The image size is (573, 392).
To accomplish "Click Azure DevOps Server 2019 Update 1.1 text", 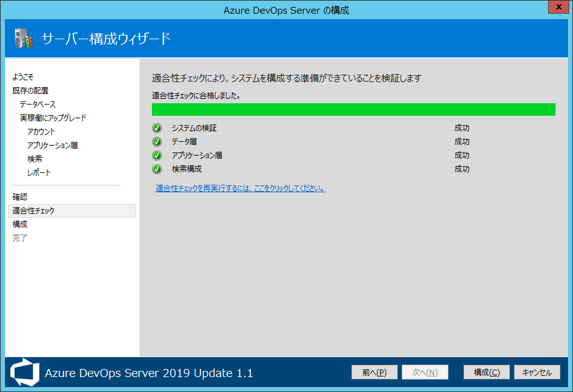I will [149, 373].
